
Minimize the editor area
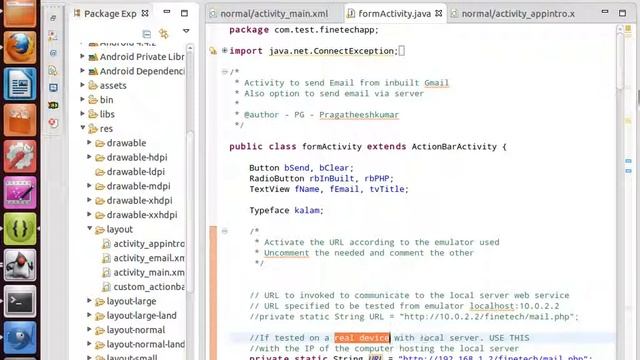(x=605, y=12)
